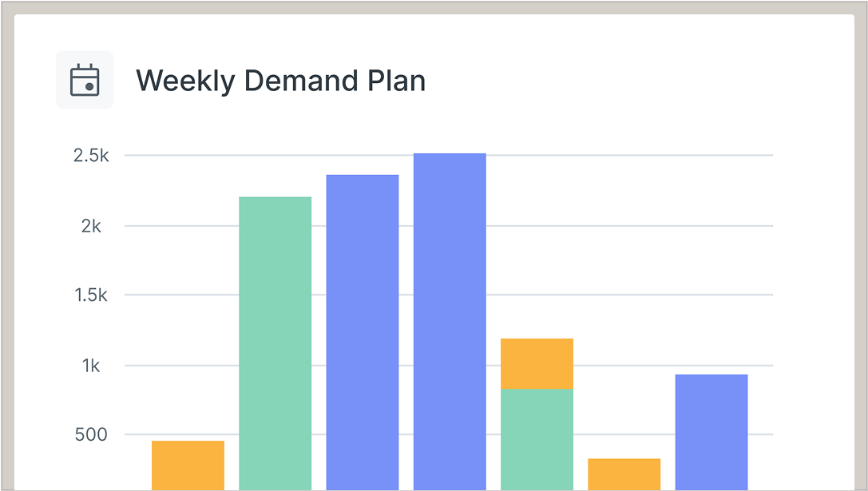Click the 500 y-axis label
The image size is (868, 491).
point(89,435)
